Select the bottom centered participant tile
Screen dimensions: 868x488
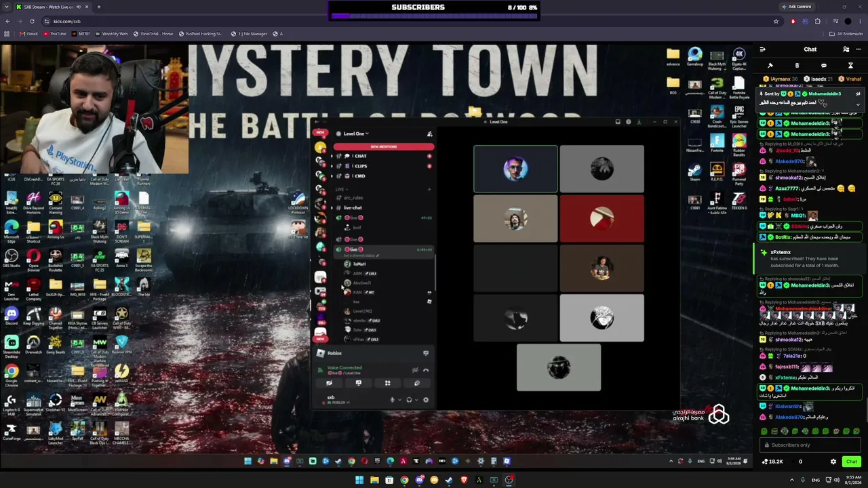(x=559, y=367)
